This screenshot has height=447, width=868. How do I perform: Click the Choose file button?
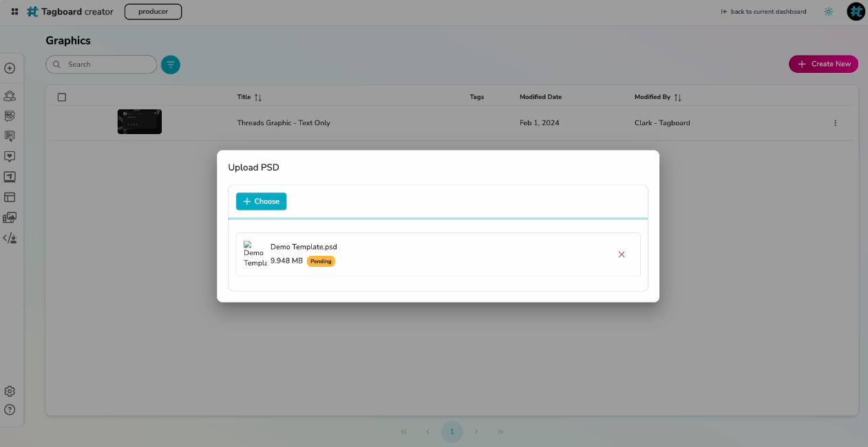coord(261,201)
